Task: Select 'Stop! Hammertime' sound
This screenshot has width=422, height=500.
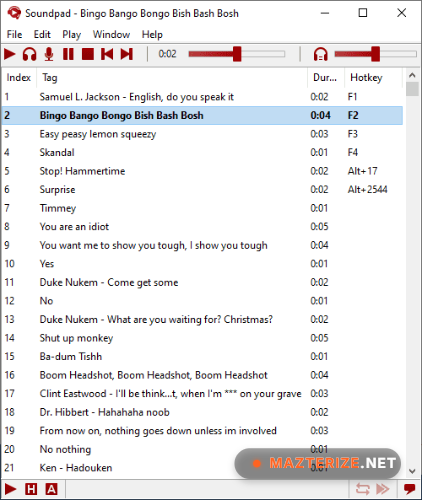Action: [202, 171]
